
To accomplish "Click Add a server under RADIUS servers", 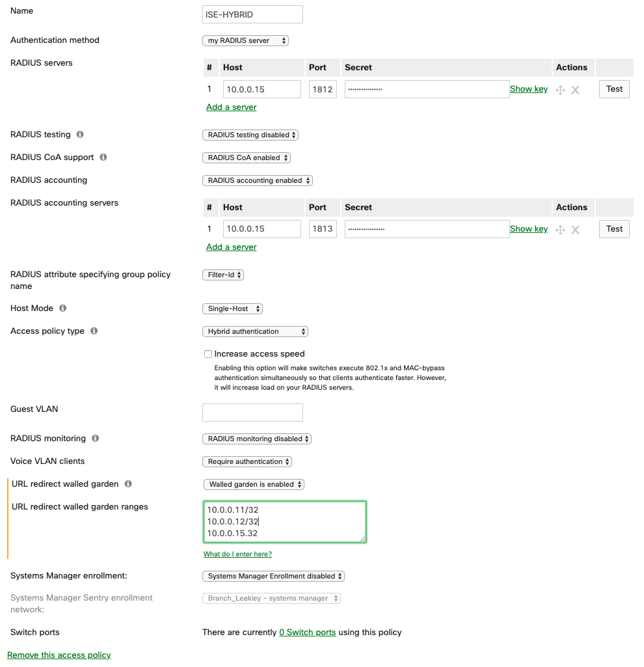I will 231,107.
